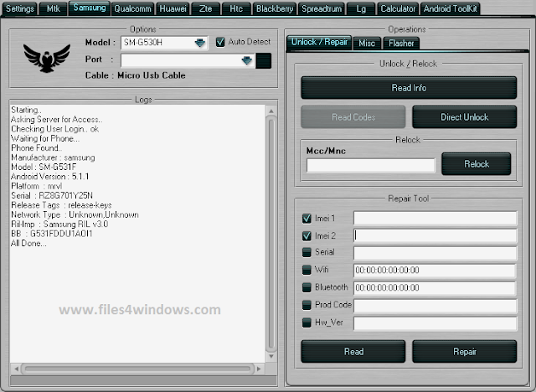Image resolution: width=536 pixels, height=392 pixels.
Task: Click the 'Model : SM-G531F' log line
Action: click(x=44, y=167)
